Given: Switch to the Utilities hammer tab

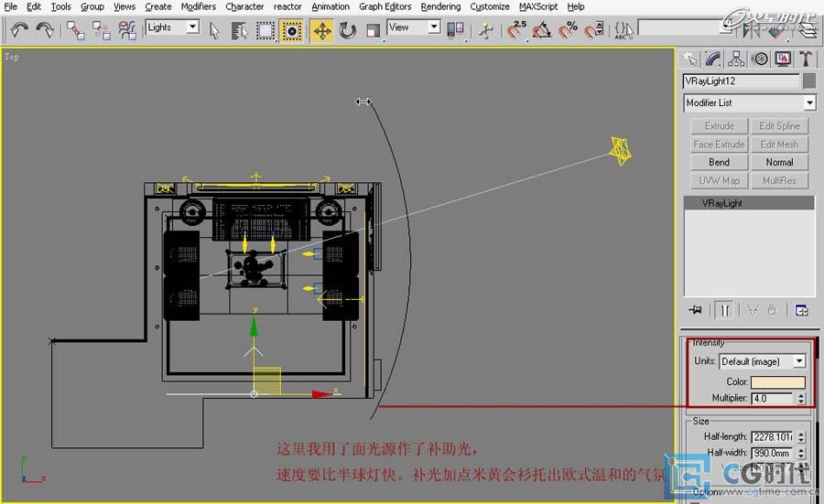Looking at the screenshot, I should pyautogui.click(x=806, y=59).
